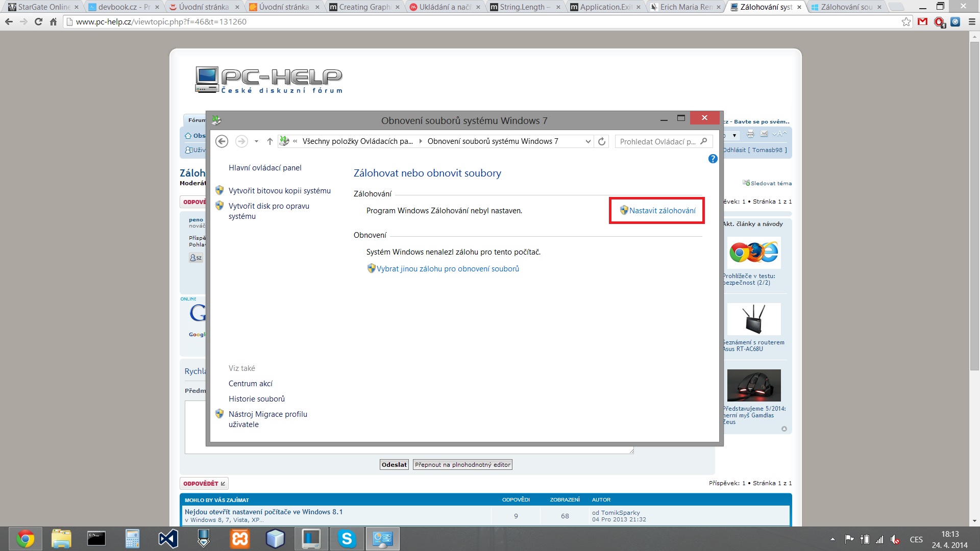Open the Gmail extension icon
The width and height of the screenshot is (980, 551).
922,22
